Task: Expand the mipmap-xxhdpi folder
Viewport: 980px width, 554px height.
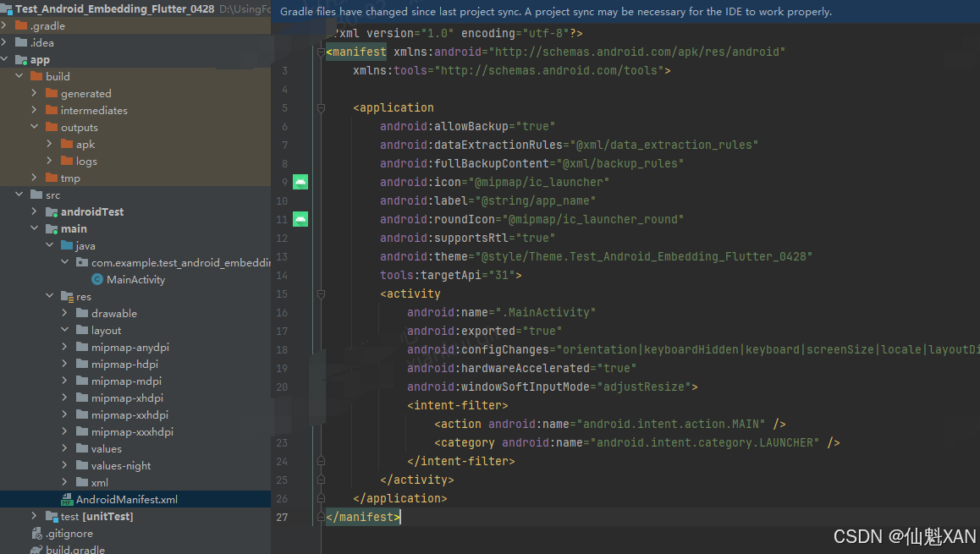Action: [x=65, y=414]
